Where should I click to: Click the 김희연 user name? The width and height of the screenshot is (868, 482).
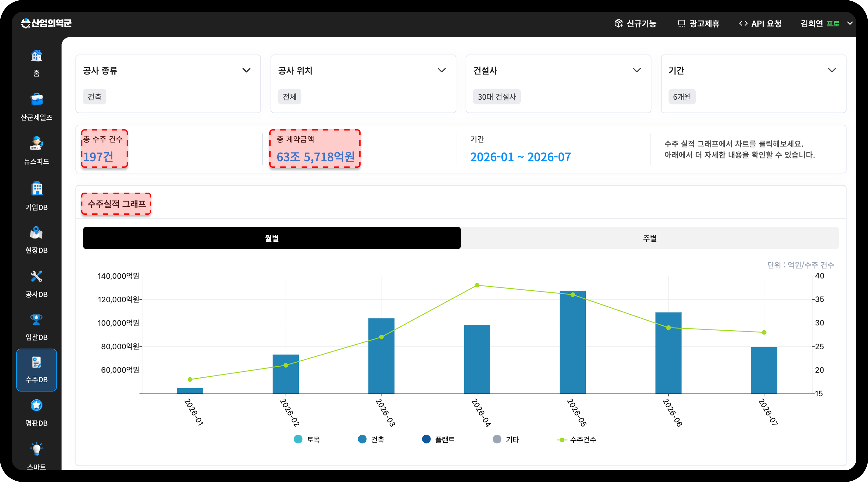[x=812, y=23]
